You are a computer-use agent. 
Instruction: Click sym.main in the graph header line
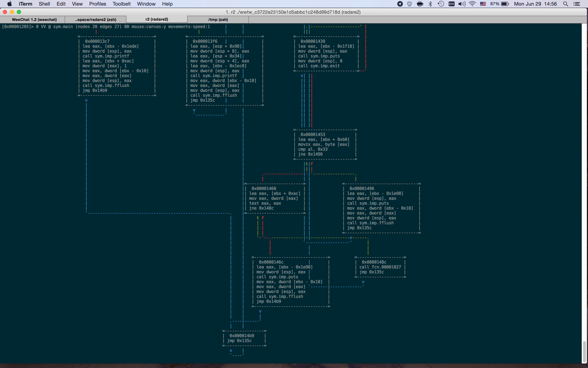pos(63,26)
